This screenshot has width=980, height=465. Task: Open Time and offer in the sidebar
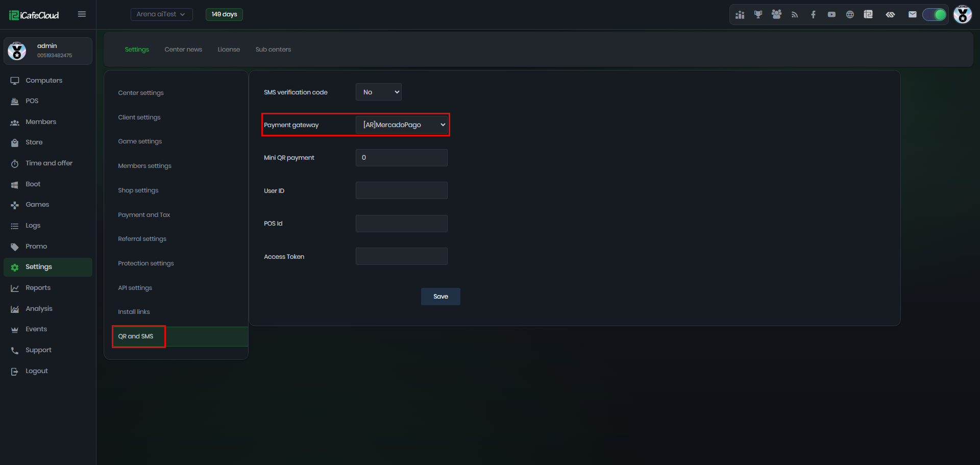pyautogui.click(x=48, y=163)
